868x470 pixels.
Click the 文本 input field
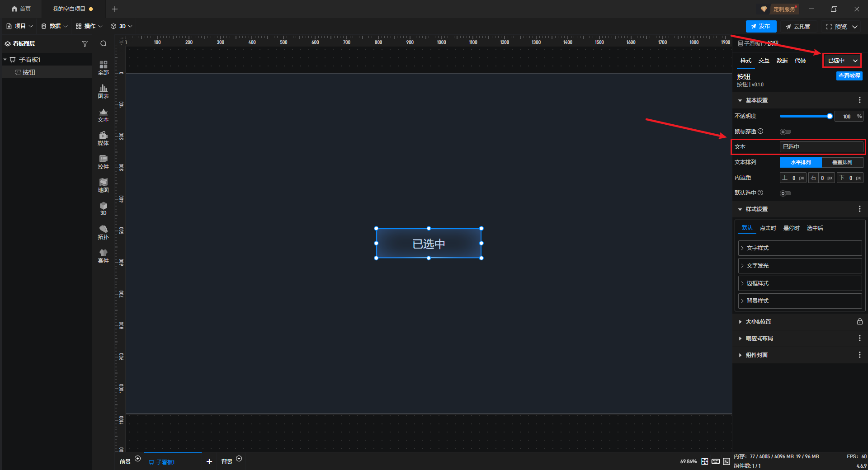coord(821,147)
